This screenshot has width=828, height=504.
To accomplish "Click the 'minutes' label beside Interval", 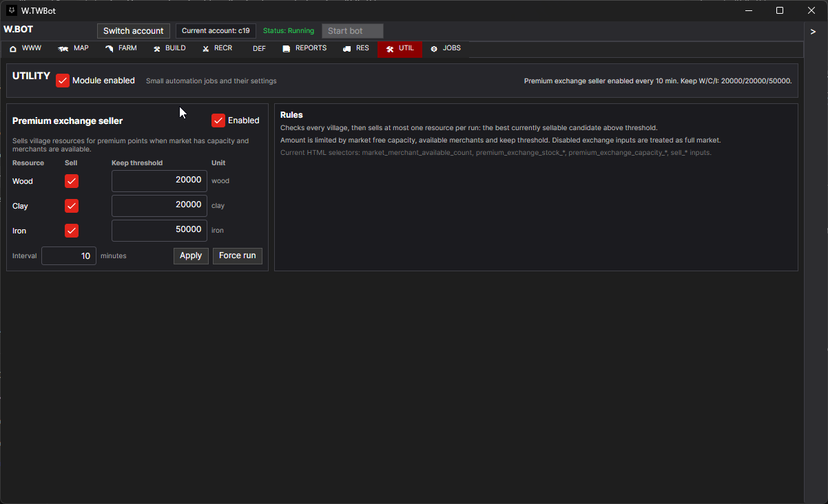I will point(114,255).
